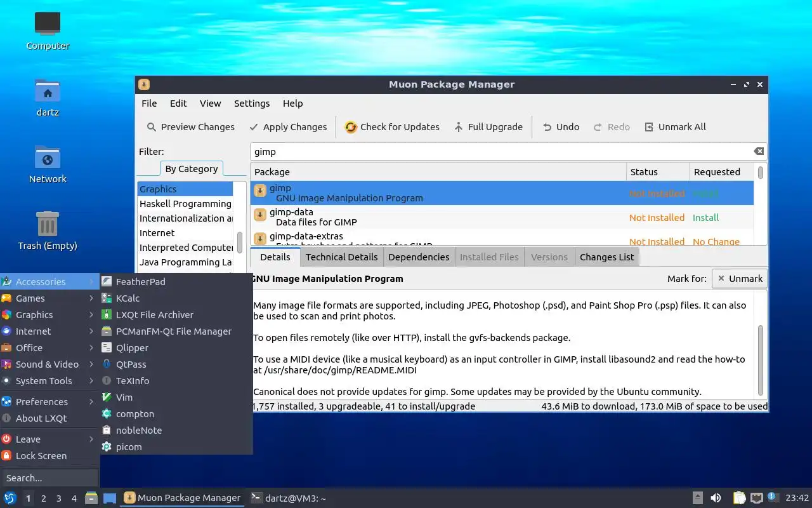Click the gimp-data package icon
This screenshot has width=812, height=508.
260,215
